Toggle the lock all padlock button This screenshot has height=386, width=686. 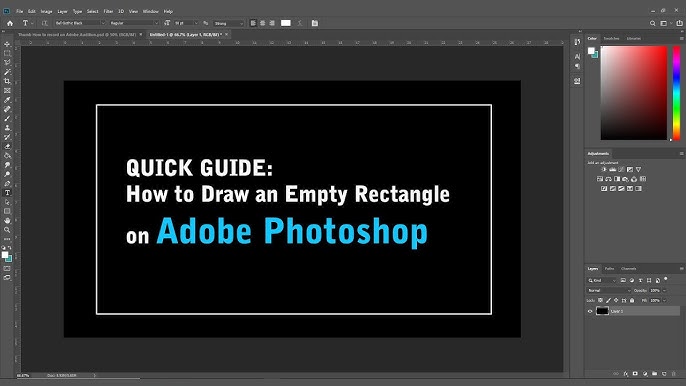point(632,300)
